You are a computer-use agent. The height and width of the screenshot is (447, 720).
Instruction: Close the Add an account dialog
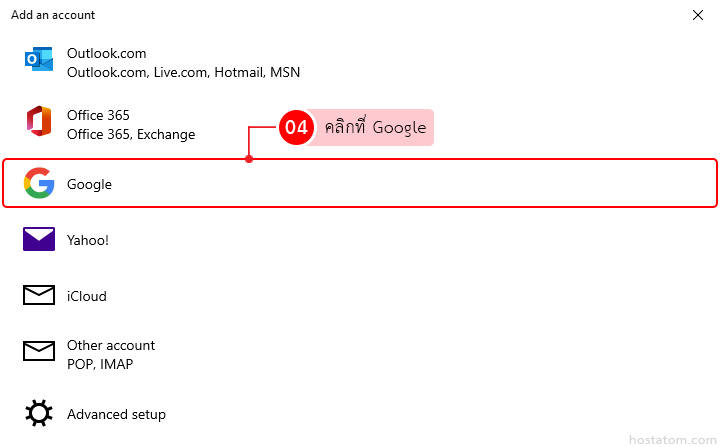698,15
